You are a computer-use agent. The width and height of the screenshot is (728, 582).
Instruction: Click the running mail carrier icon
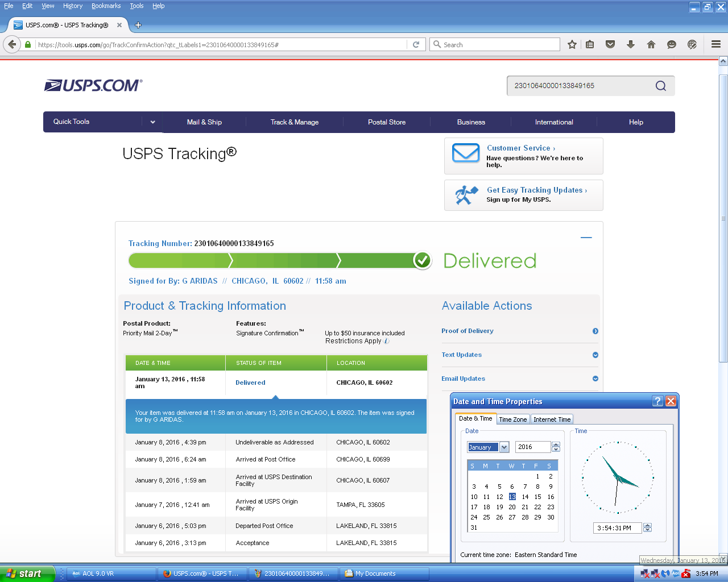click(466, 194)
